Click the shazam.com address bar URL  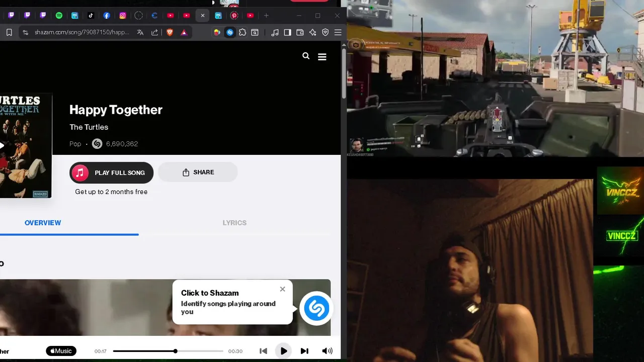click(x=82, y=32)
